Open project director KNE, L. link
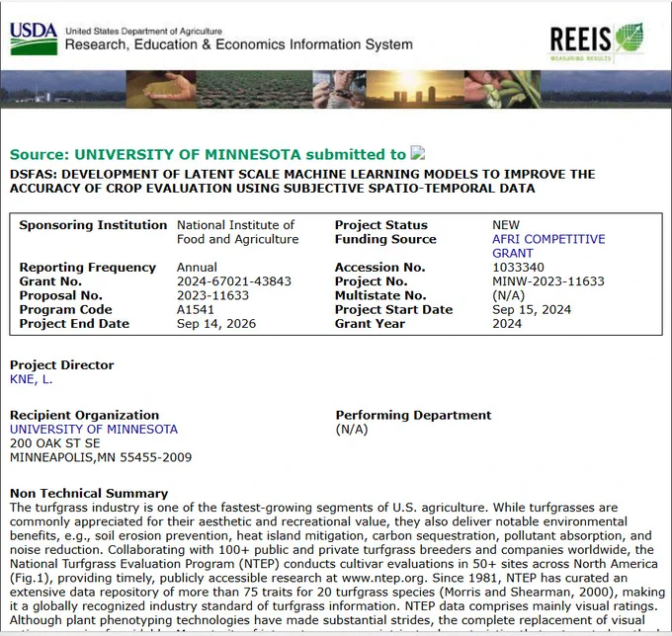The width and height of the screenshot is (672, 636). click(x=31, y=379)
